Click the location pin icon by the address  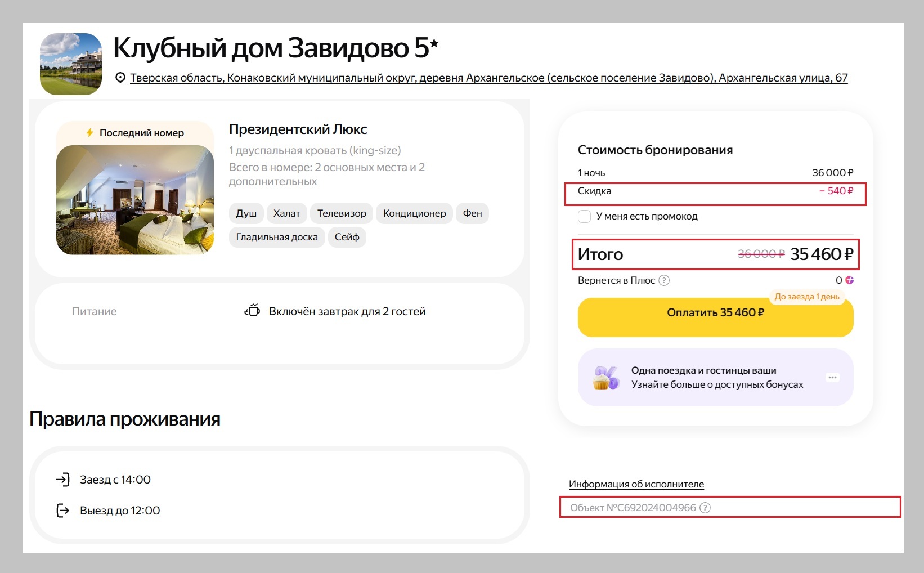(x=120, y=78)
